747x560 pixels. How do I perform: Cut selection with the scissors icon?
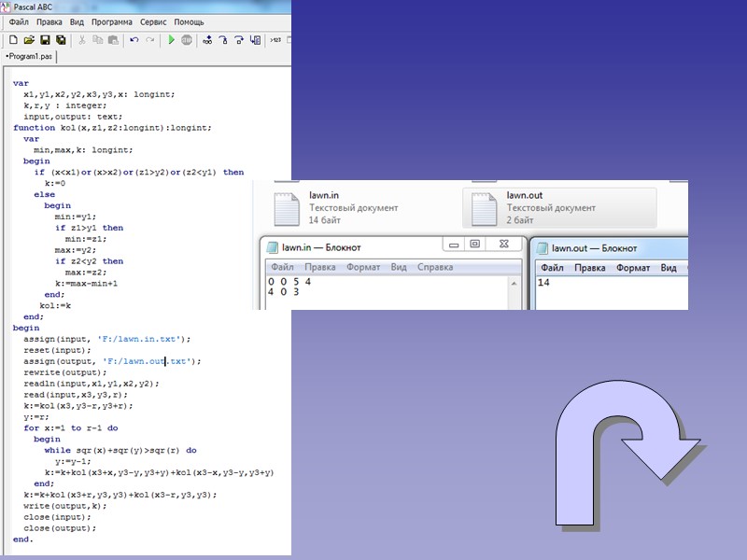click(x=82, y=40)
